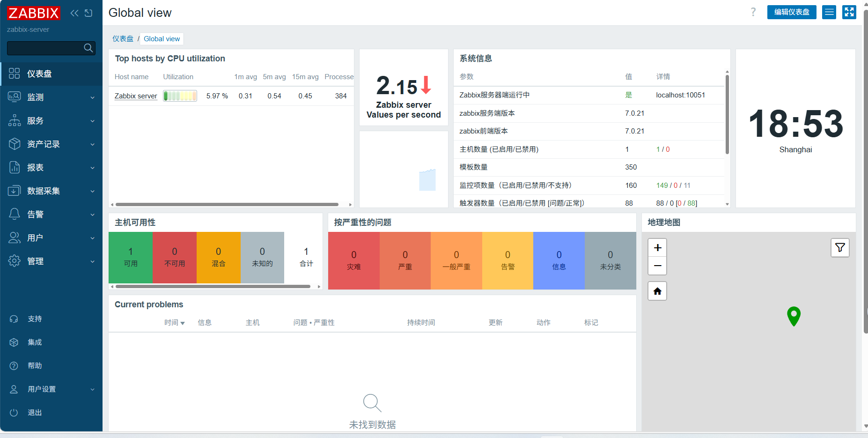Expand the 数据采集 chevron arrow
The width and height of the screenshot is (868, 438).
92,191
